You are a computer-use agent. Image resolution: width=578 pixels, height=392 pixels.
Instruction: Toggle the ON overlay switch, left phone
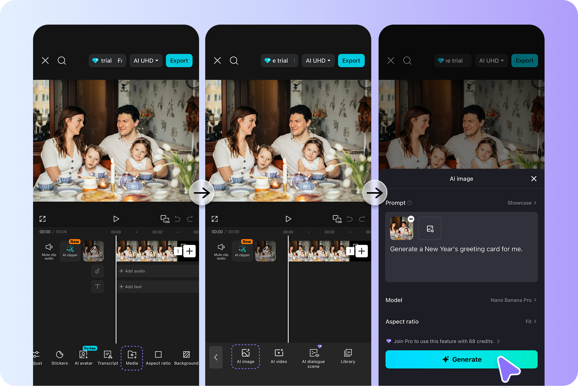(x=165, y=219)
